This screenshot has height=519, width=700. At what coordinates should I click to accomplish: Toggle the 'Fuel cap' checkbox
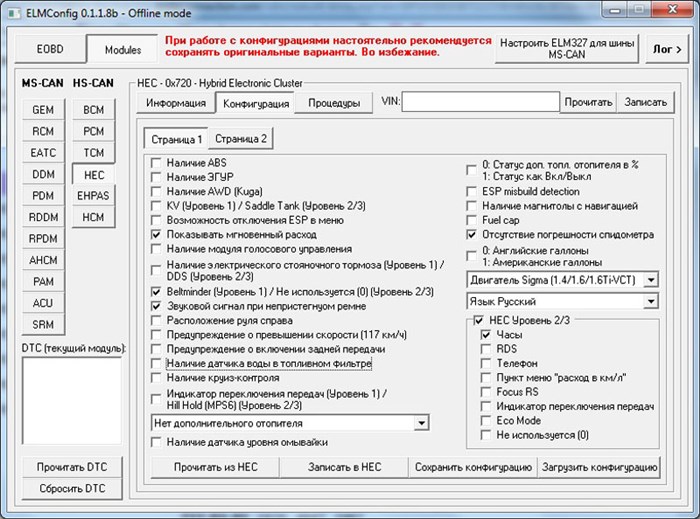click(474, 219)
